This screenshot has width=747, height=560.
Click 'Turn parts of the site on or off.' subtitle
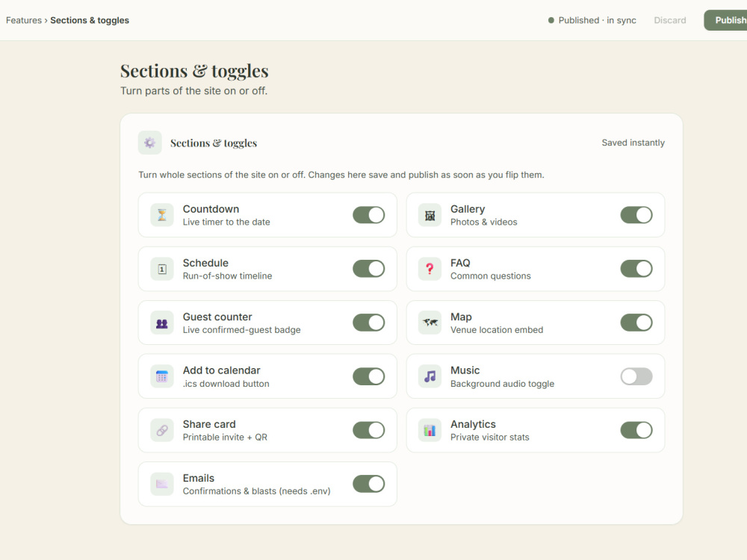[194, 91]
